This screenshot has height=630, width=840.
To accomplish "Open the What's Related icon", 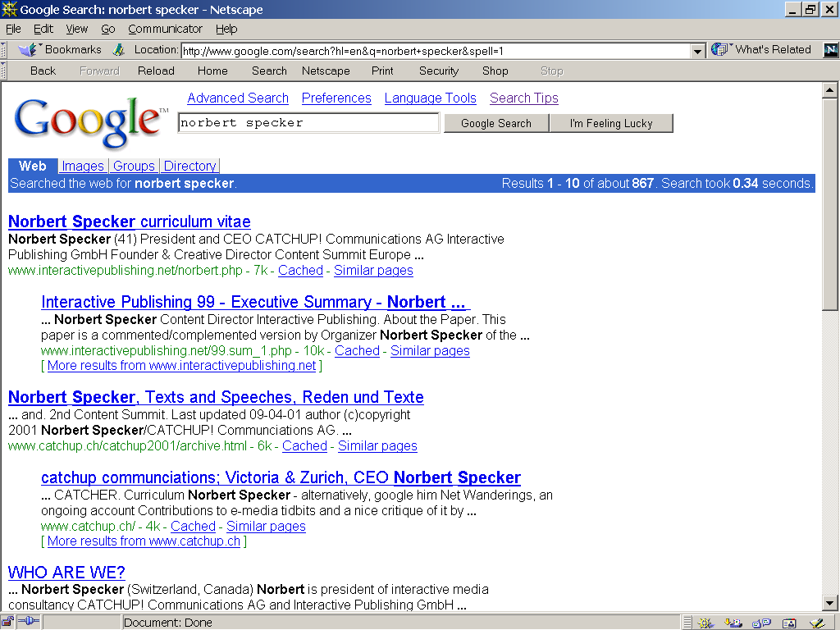I will click(x=721, y=49).
